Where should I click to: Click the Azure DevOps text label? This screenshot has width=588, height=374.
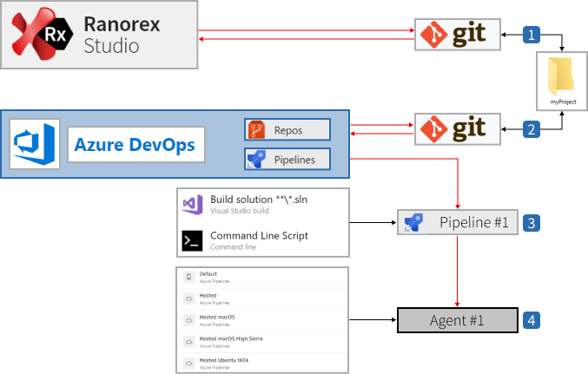(x=134, y=144)
